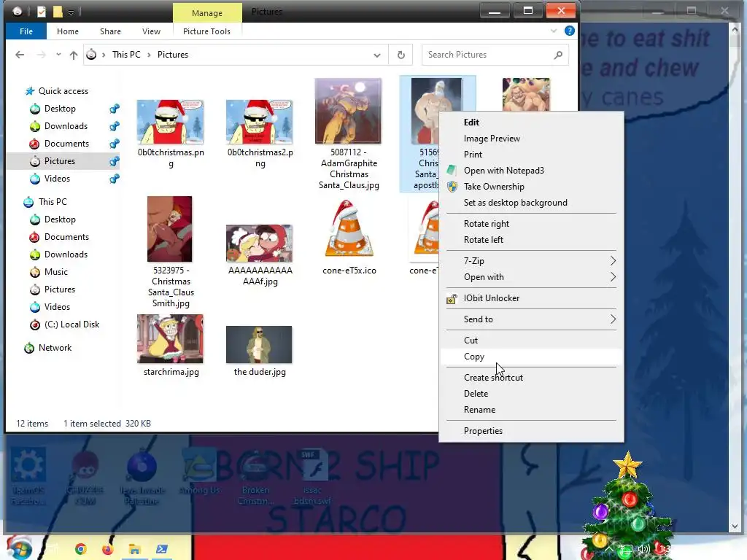The height and width of the screenshot is (560, 747).
Task: Click This PC in address bar
Action: click(126, 55)
